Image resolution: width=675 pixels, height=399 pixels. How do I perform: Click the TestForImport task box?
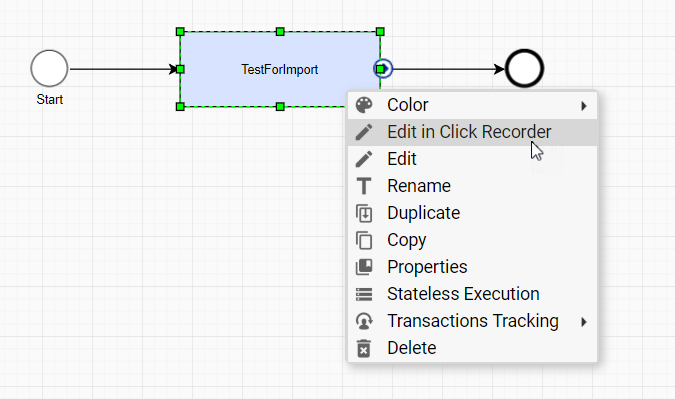tap(280, 69)
